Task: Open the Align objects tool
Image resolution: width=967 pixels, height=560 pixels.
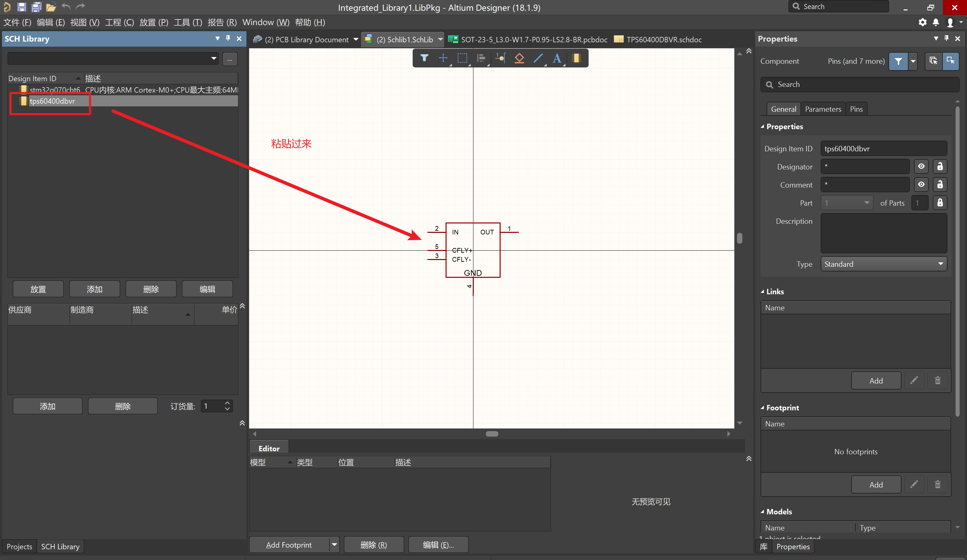Action: click(x=481, y=58)
